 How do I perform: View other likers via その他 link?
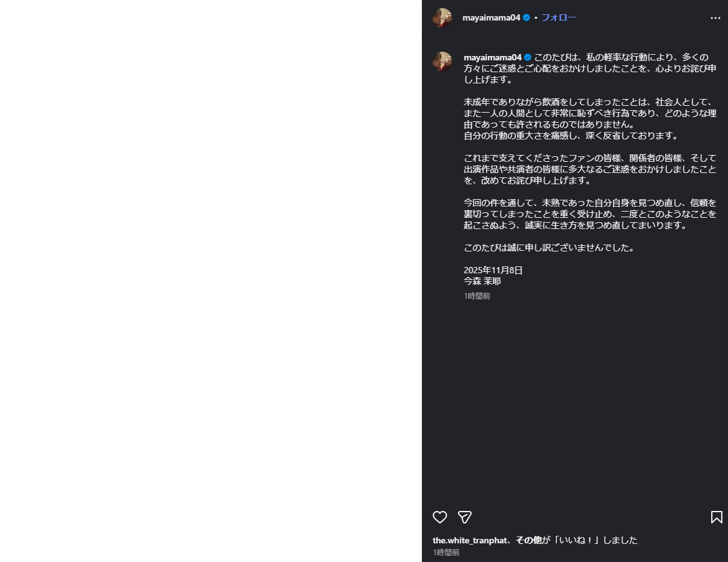(529, 540)
